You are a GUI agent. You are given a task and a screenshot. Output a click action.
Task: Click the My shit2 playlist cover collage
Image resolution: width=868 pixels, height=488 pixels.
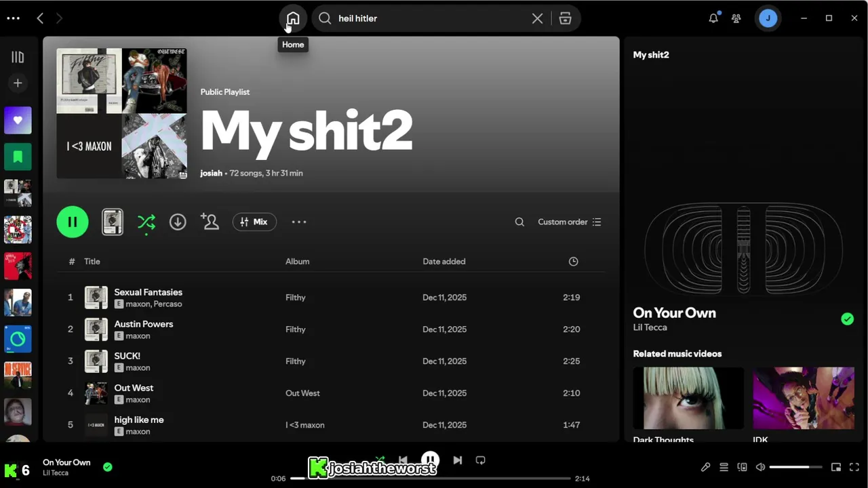(121, 113)
